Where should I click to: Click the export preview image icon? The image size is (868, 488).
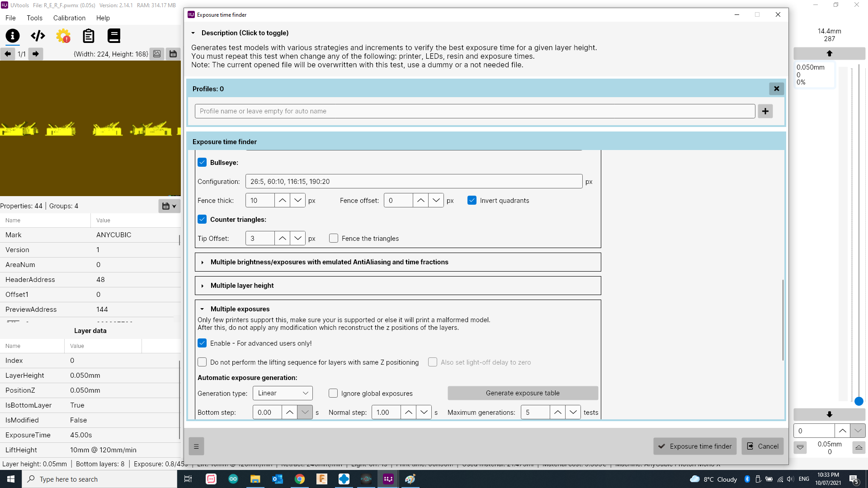157,54
